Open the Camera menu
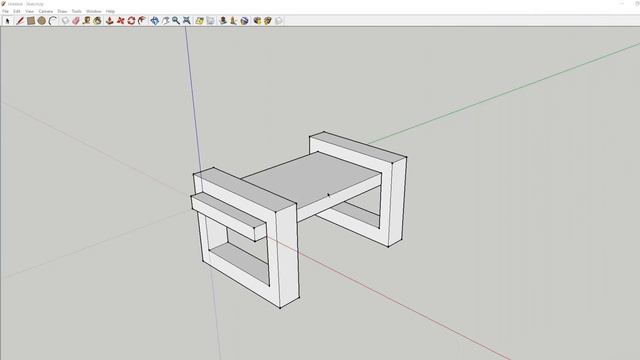This screenshot has height=360, width=640. [x=45, y=11]
